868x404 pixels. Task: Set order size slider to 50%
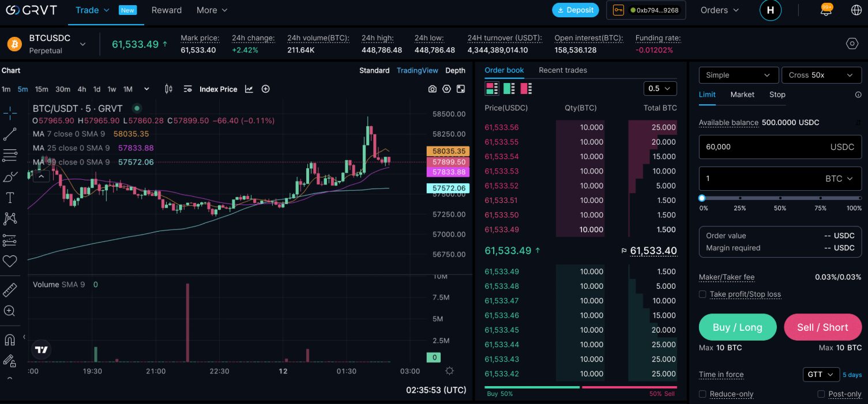click(x=780, y=198)
